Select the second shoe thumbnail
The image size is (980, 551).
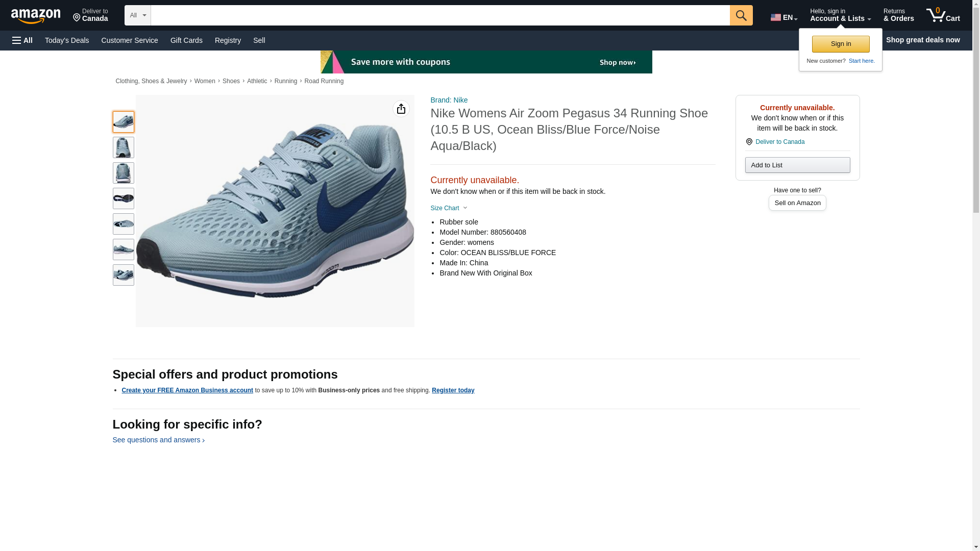coord(124,147)
